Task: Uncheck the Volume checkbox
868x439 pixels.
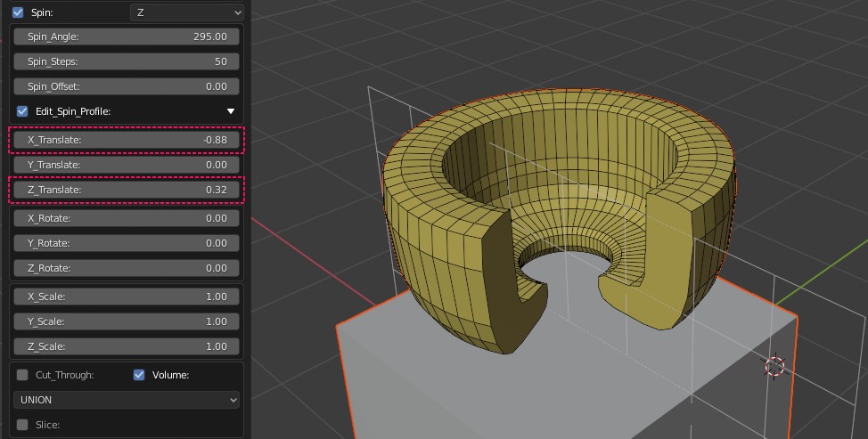Action: 139,375
